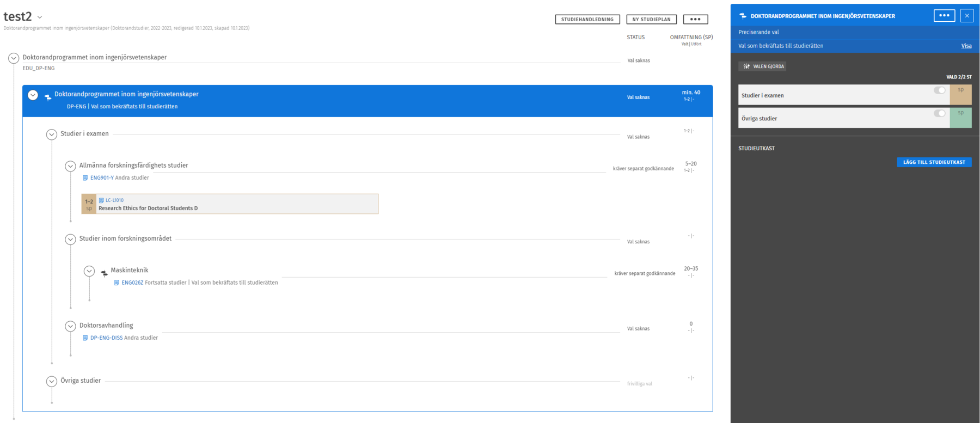
Task: Click the document icon beside ENG901-Y
Action: [x=85, y=178]
